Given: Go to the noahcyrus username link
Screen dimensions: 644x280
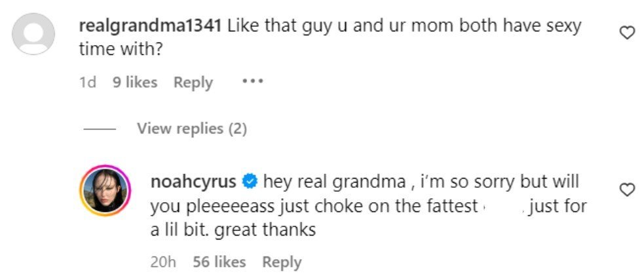Looking at the screenshot, I should coord(194,181).
